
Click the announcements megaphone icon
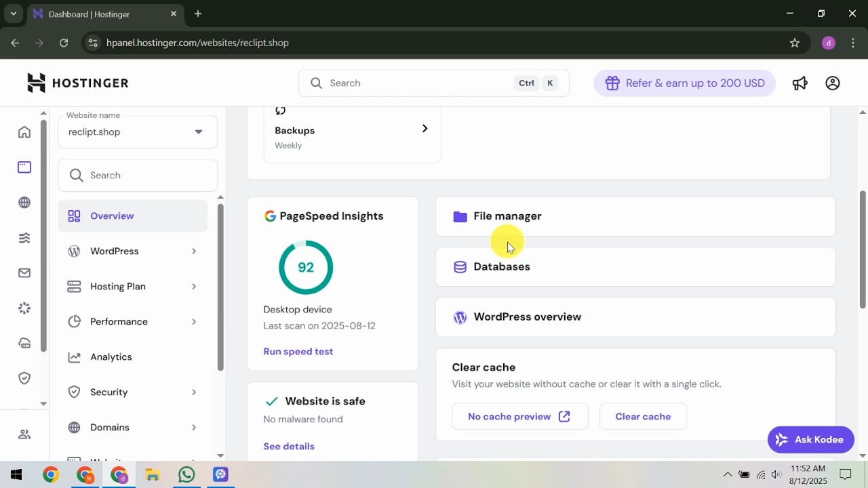tap(800, 83)
